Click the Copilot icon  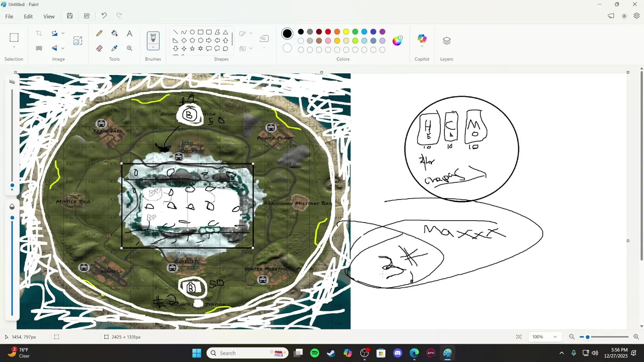[422, 39]
